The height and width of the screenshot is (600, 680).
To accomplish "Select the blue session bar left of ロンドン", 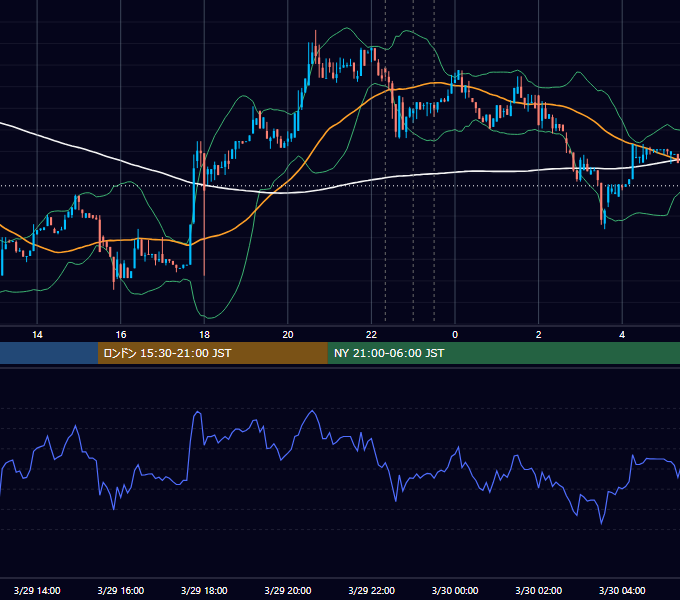I will [x=49, y=353].
